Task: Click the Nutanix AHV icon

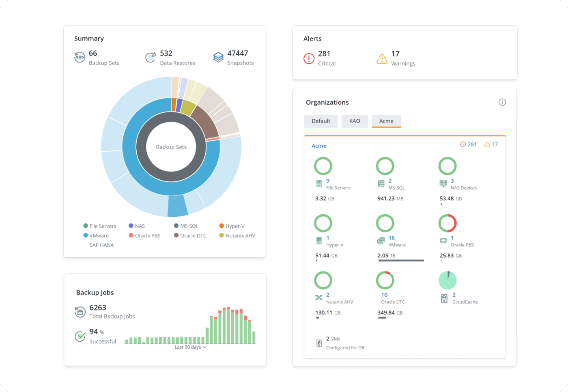Action: (319, 298)
